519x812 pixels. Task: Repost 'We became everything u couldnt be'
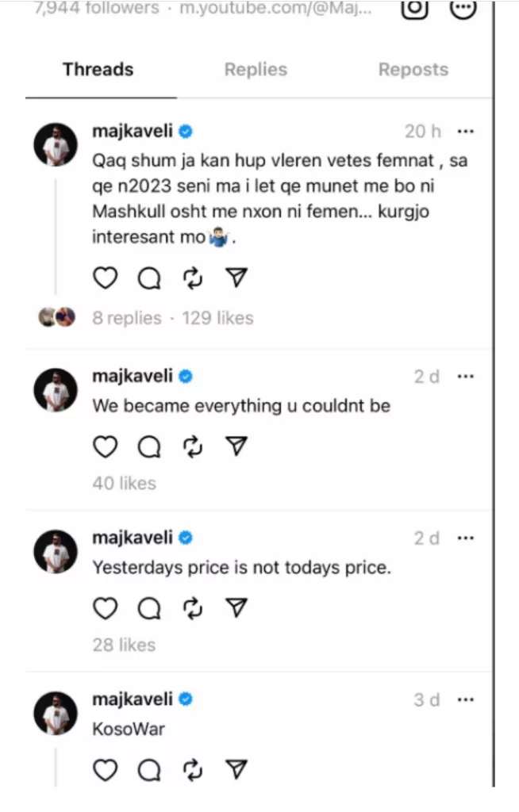tap(193, 447)
